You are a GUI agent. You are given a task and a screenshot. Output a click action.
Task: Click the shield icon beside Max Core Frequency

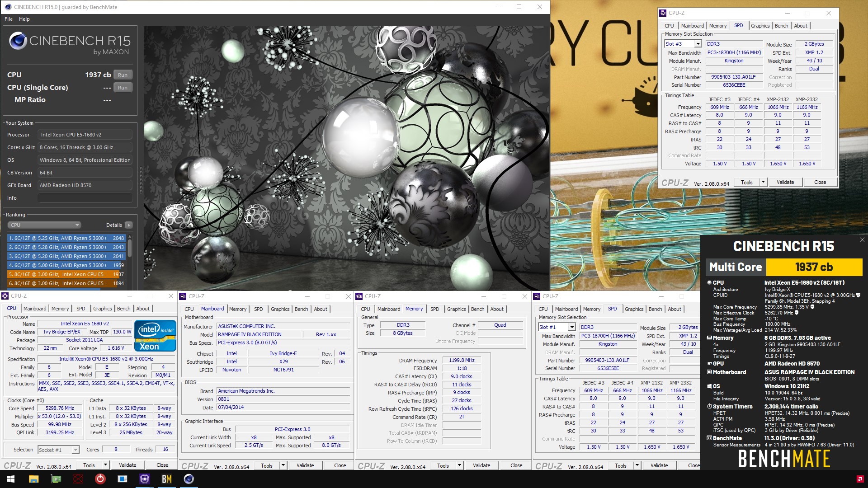coord(812,307)
